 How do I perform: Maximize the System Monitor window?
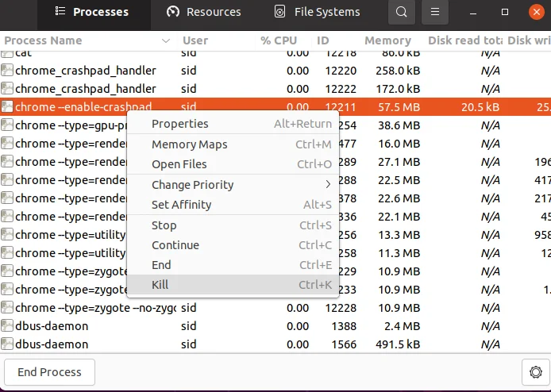tap(505, 12)
